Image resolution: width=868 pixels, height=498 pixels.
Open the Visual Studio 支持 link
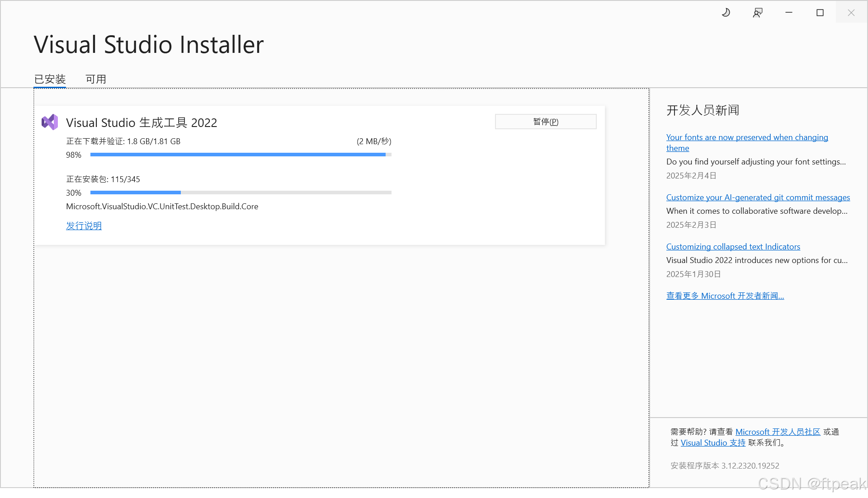click(713, 443)
